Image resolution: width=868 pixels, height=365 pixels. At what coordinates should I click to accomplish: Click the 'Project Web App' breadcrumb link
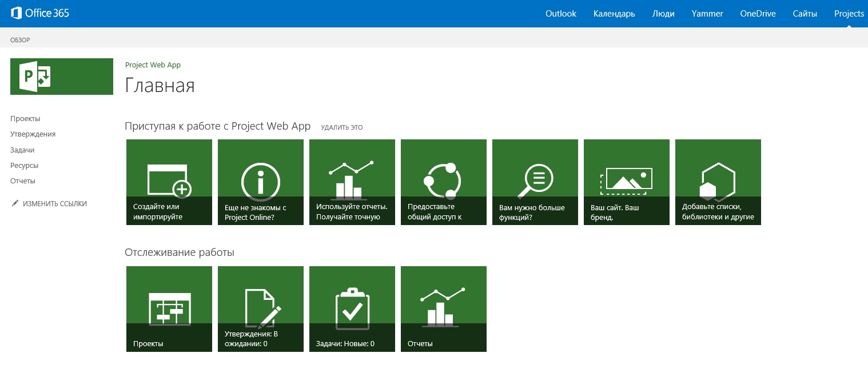[153, 65]
